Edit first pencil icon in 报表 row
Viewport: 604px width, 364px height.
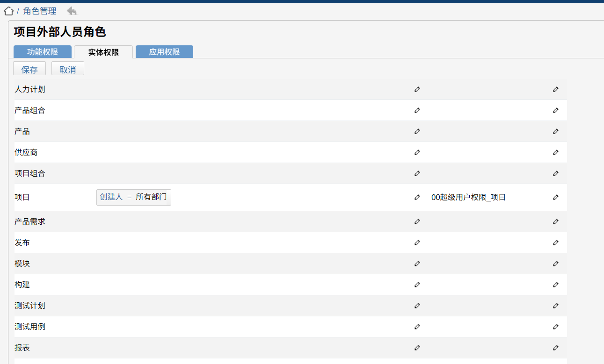click(x=417, y=348)
